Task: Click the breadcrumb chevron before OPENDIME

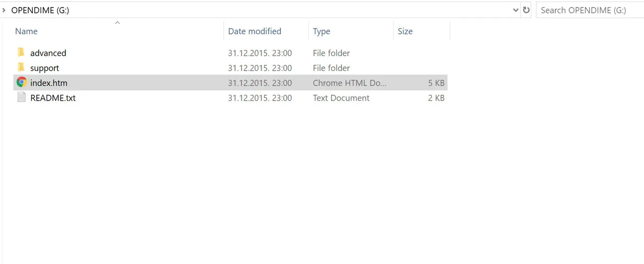Action: click(4, 10)
